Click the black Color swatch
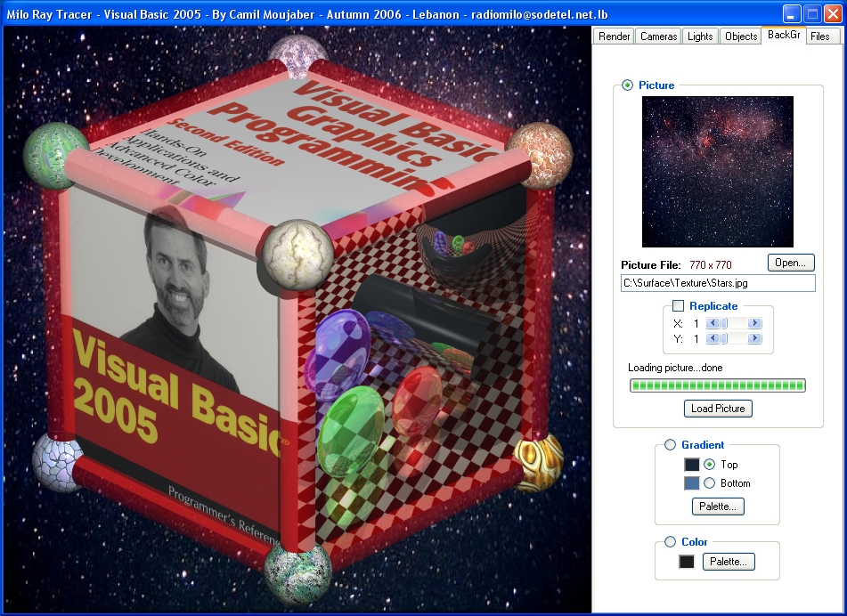The height and width of the screenshot is (616, 847). tap(687, 562)
